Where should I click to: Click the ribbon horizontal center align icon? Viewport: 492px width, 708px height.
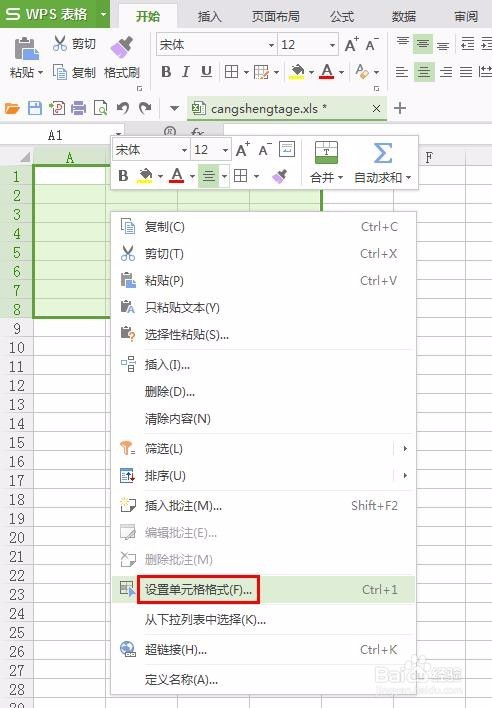click(424, 72)
